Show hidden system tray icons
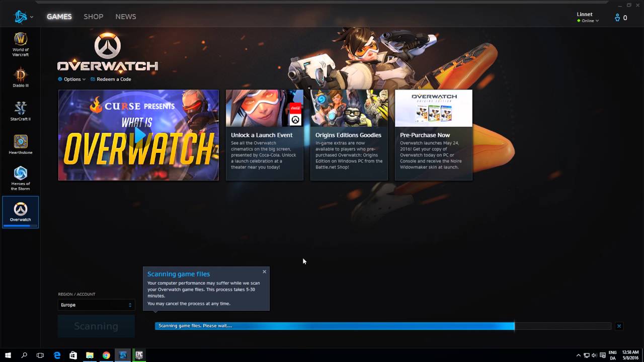The image size is (644, 362). pos(578,355)
